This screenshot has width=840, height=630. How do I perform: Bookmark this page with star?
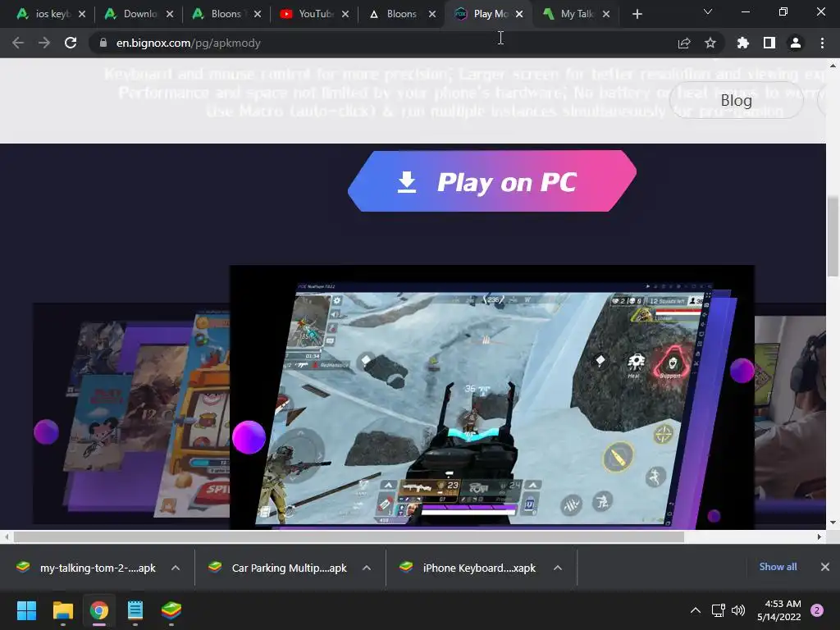click(x=710, y=43)
